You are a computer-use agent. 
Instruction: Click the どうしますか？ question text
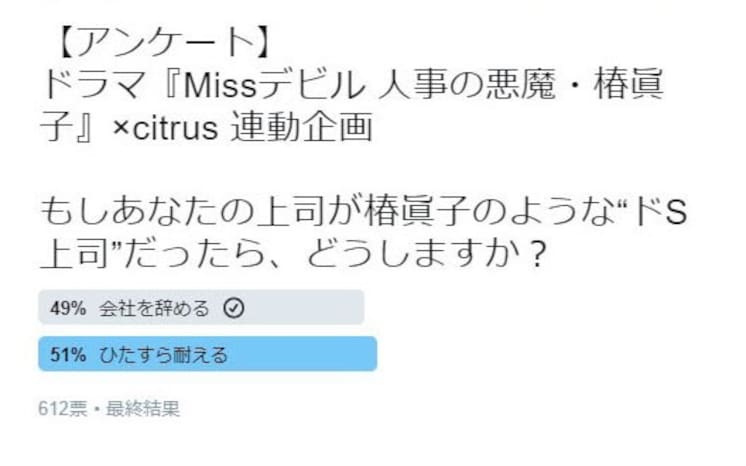pos(426,254)
